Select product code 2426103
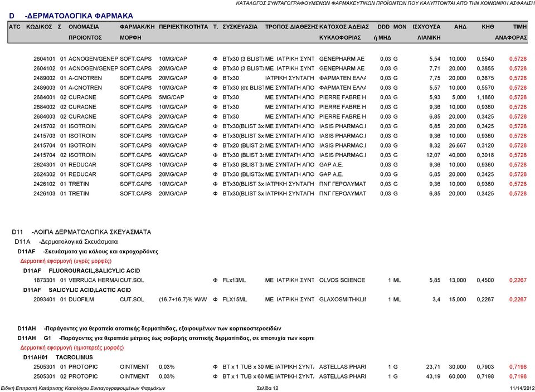Viewport: 535px width, 392px height. pos(44,193)
